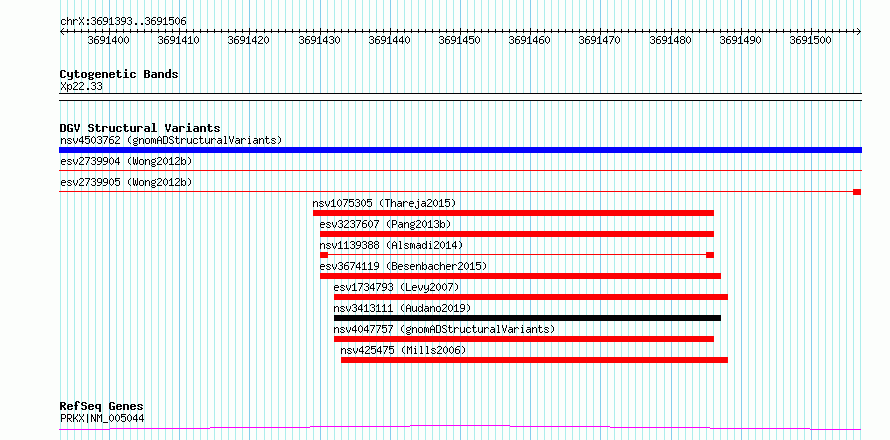This screenshot has width=890, height=440.
Task: Click ruler position 3691470
Action: click(x=600, y=40)
